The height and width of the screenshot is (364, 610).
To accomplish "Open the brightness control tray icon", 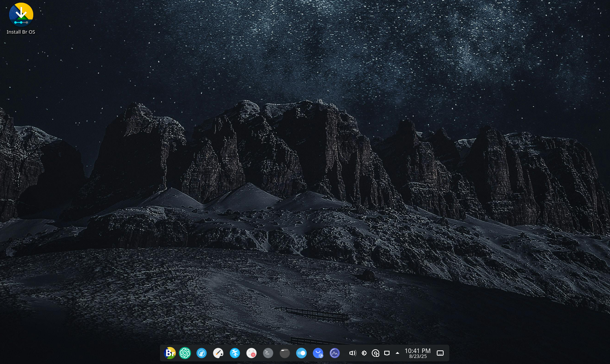I will (x=364, y=353).
